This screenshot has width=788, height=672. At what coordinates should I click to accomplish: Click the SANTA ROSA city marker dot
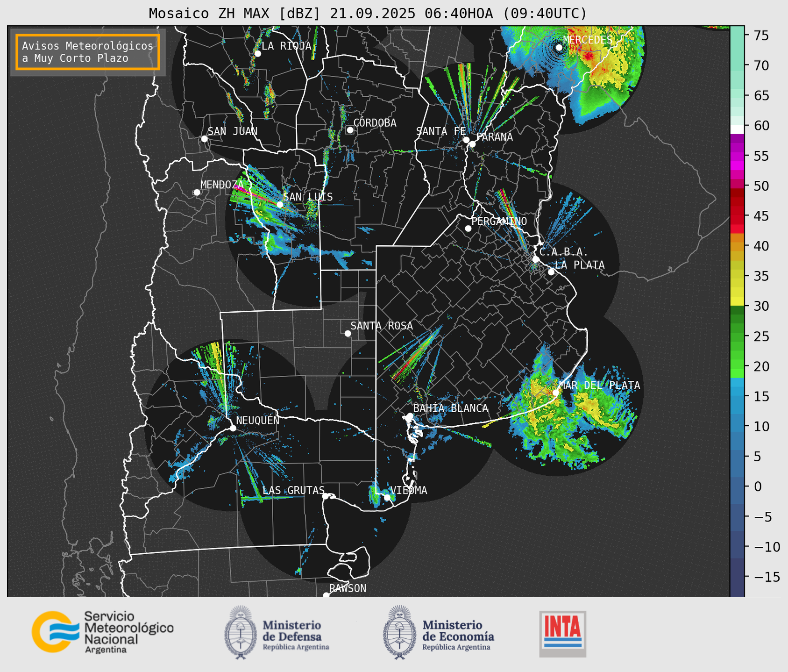point(348,333)
